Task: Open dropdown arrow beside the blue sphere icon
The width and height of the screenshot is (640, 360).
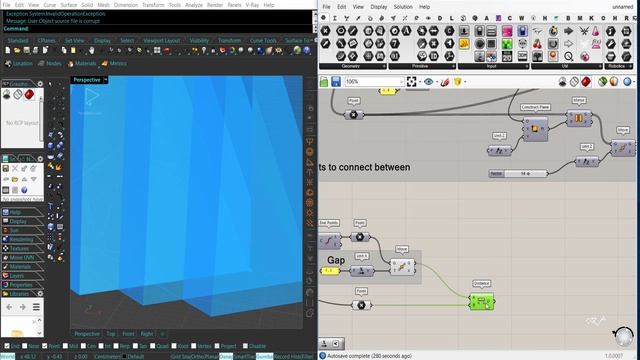Action: tap(635, 82)
